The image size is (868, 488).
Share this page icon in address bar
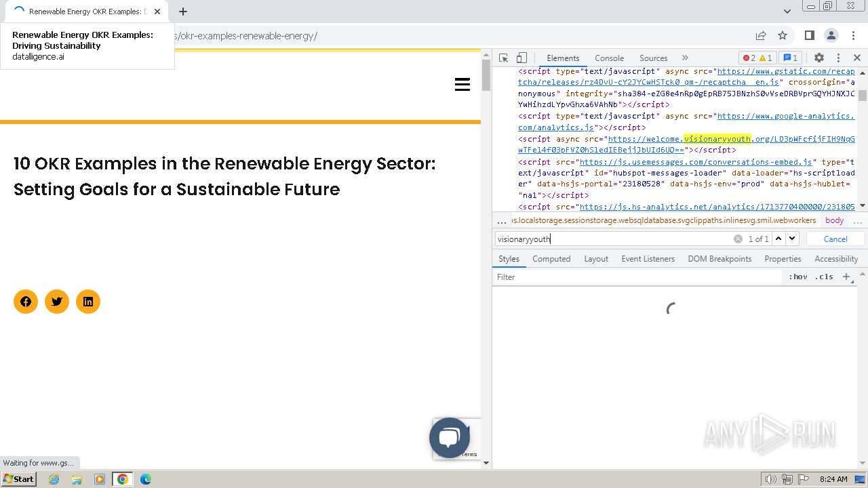tap(761, 35)
